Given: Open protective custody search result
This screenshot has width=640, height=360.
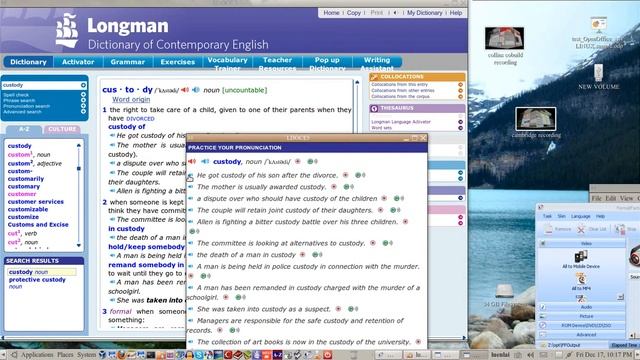Looking at the screenshot, I should [37, 280].
